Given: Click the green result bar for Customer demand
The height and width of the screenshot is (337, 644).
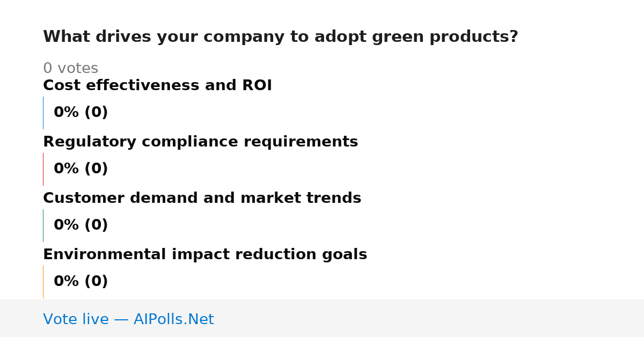Looking at the screenshot, I should pos(43,225).
